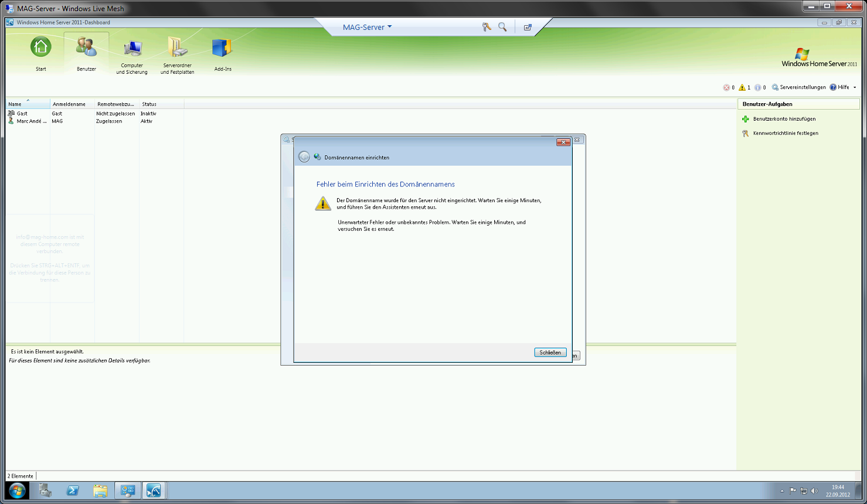Click the 'Nicht zugelassen' cell for Gast
Image resolution: width=867 pixels, height=504 pixels.
[115, 114]
